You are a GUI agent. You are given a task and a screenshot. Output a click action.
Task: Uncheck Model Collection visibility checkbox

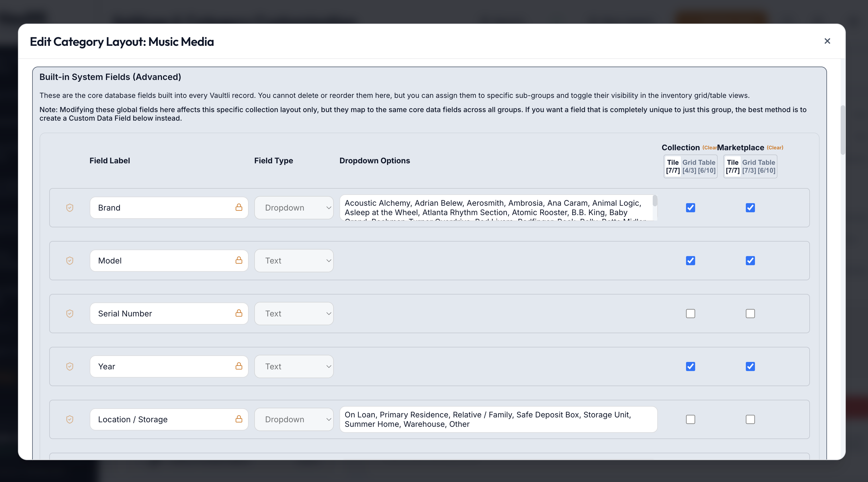click(690, 261)
